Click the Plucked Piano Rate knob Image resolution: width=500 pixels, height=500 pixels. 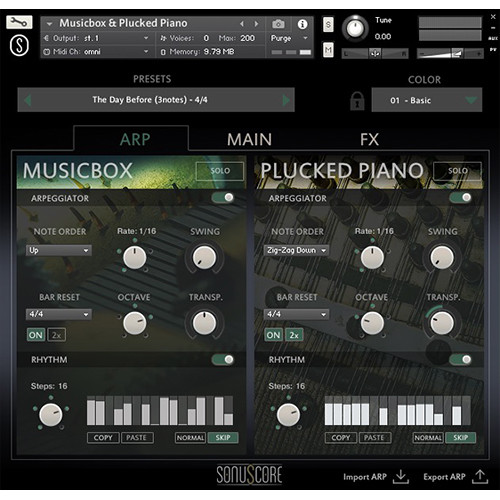click(372, 258)
